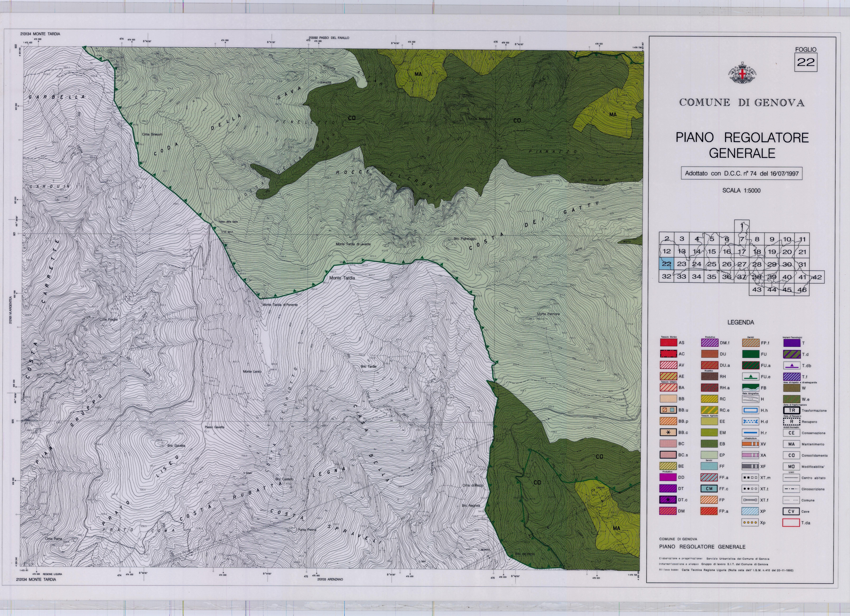The image size is (850, 616).
Task: Click the 'Adottato con D.C.C. n° 74' box
Action: point(742,174)
